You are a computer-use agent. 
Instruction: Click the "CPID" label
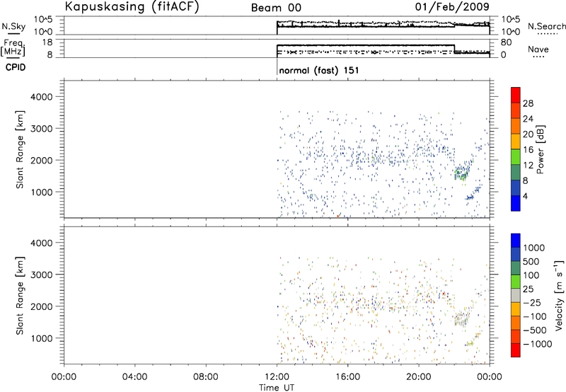(16, 67)
